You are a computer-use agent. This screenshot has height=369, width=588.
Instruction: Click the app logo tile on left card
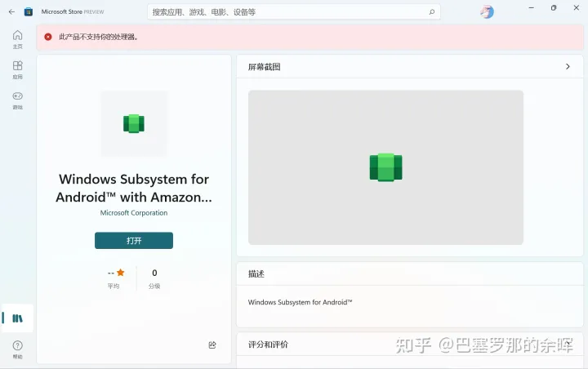[134, 123]
